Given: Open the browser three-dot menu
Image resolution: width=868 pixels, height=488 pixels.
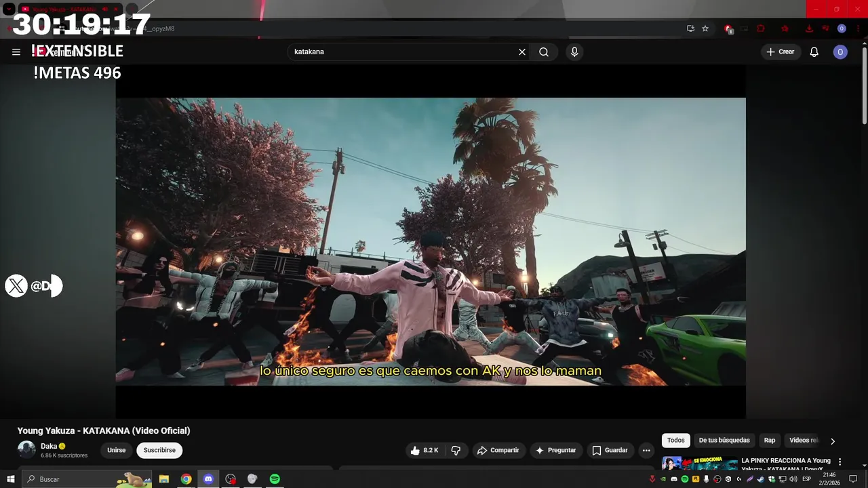Looking at the screenshot, I should pos(858,28).
